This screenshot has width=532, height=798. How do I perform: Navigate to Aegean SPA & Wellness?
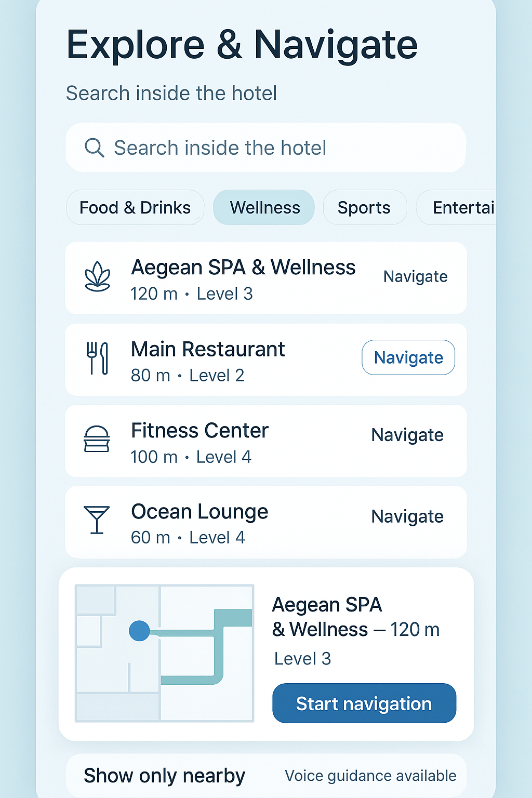415,276
